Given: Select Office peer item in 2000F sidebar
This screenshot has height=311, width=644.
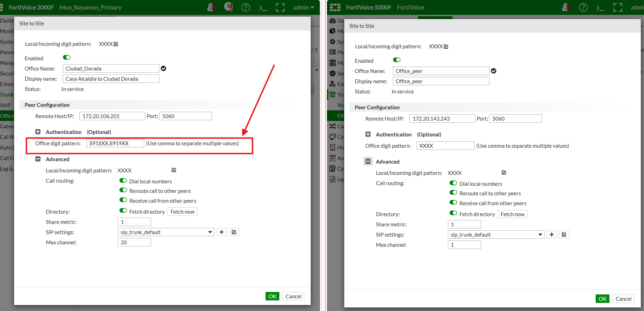Looking at the screenshot, I should [x=7, y=116].
